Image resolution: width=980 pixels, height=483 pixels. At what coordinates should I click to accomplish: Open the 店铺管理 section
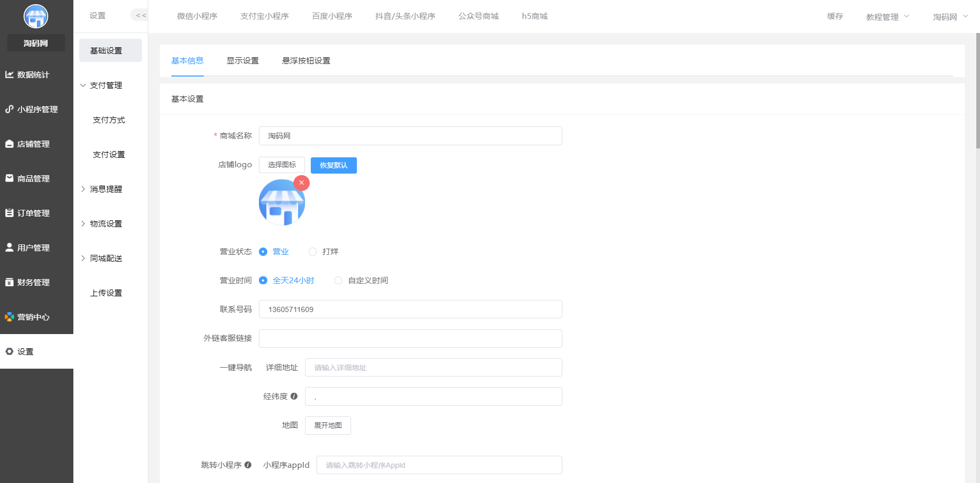(32, 144)
